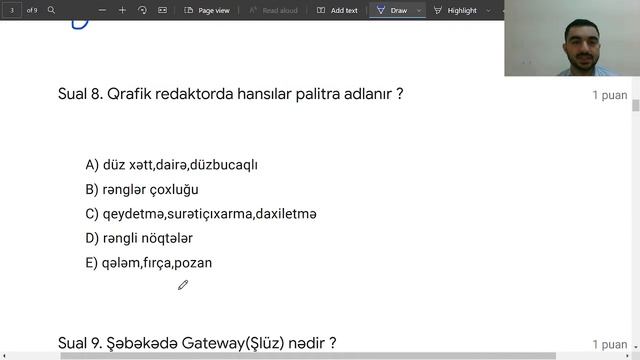Zoom out with the minus icon

tap(102, 10)
